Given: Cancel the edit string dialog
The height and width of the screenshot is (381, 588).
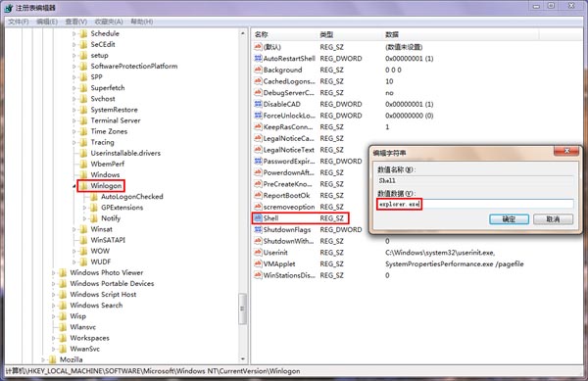Looking at the screenshot, I should (553, 219).
